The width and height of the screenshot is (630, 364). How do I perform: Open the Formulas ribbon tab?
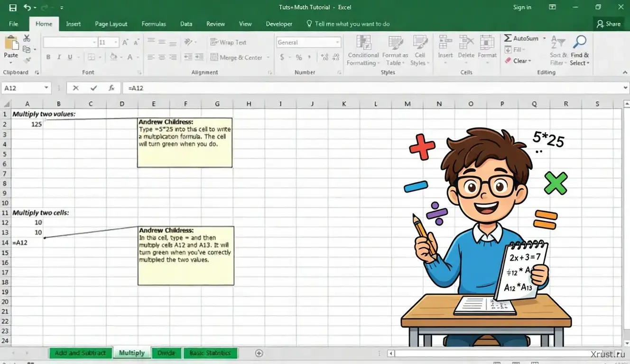154,24
